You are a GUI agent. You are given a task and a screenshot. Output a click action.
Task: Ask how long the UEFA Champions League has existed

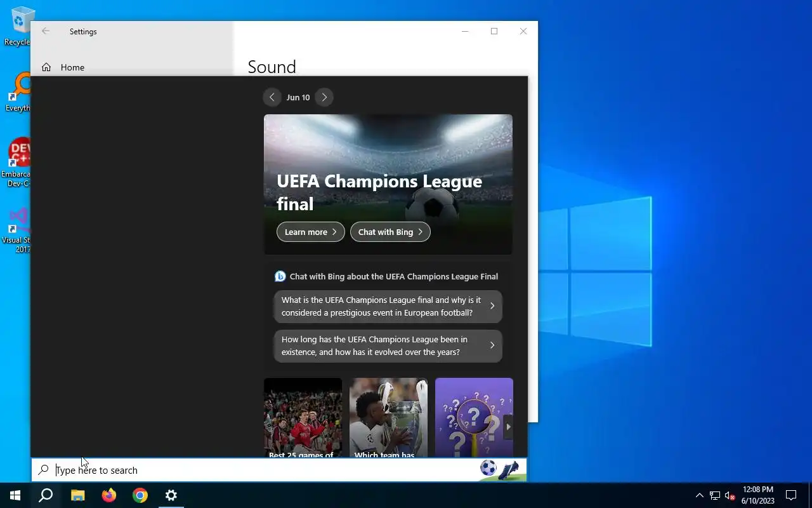click(388, 345)
